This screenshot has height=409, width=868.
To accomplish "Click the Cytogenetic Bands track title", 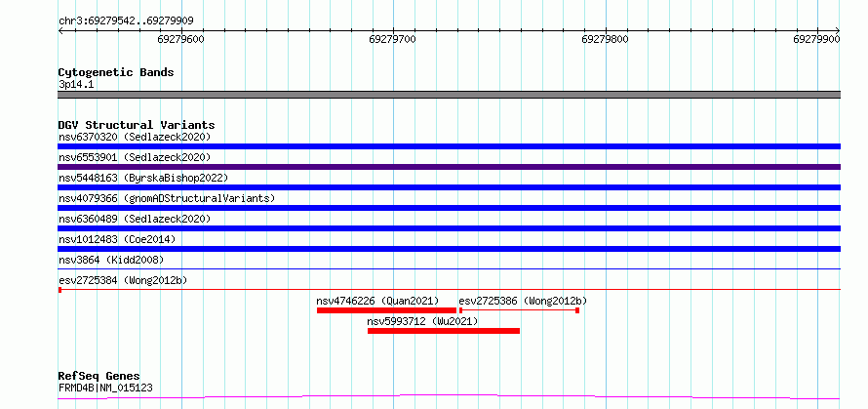I will (x=116, y=72).
